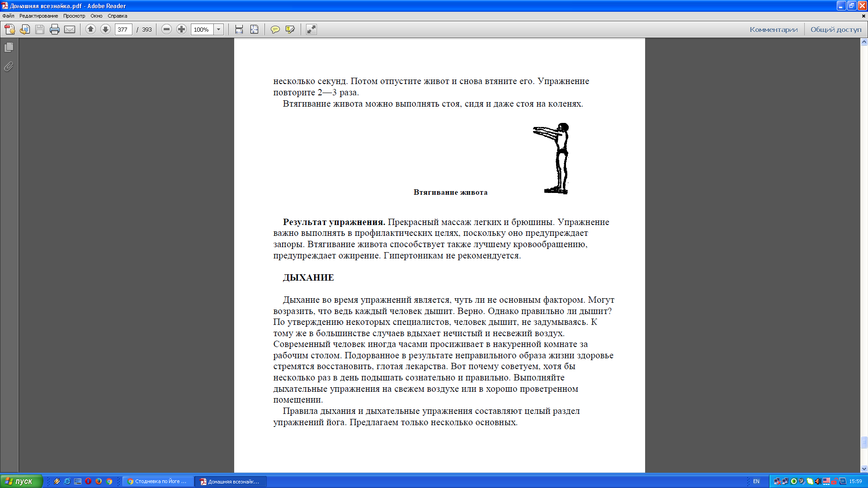Go to next page arrow
This screenshot has width=868, height=488.
pyautogui.click(x=105, y=29)
